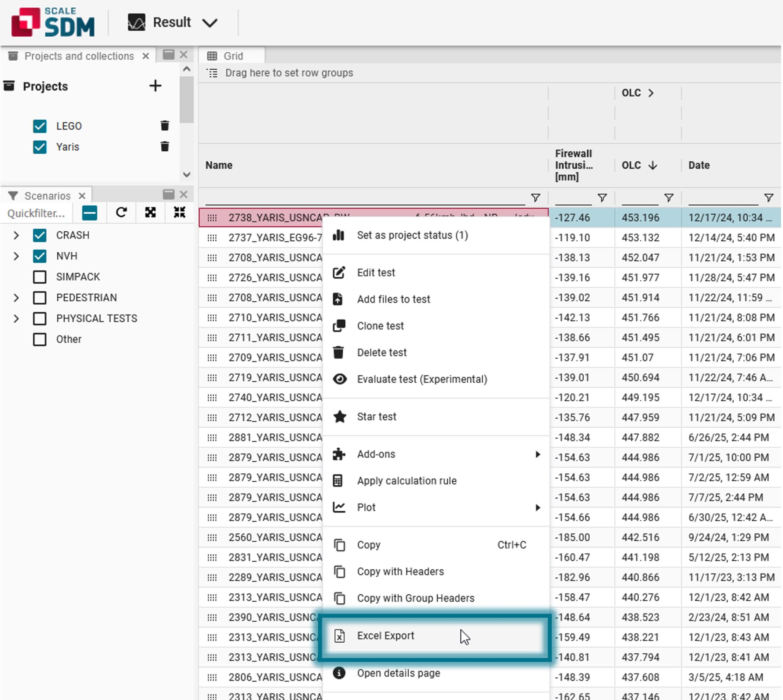Expand all scenario nodes using the expand icon

coord(150,212)
